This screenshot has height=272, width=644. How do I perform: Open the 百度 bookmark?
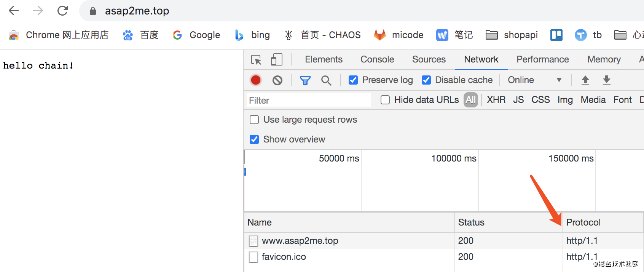click(140, 35)
